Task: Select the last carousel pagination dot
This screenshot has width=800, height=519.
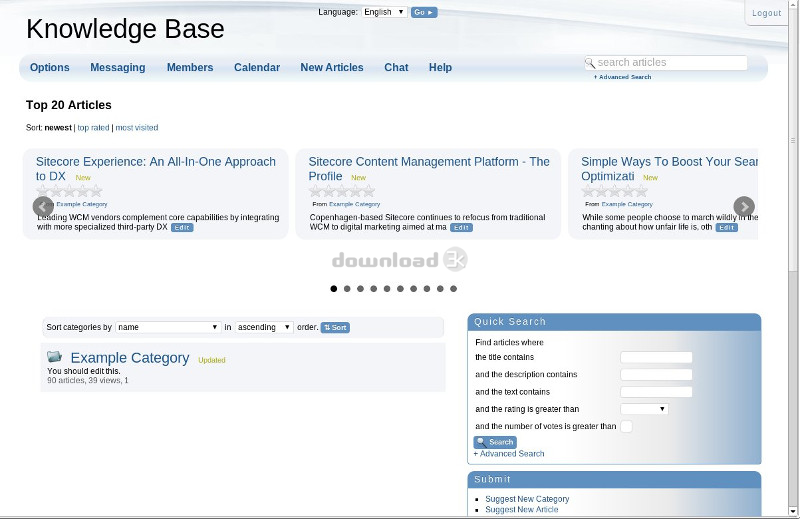Action: click(453, 289)
